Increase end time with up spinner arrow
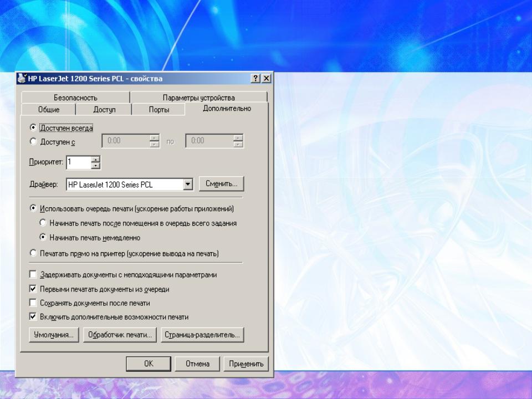 click(238, 138)
